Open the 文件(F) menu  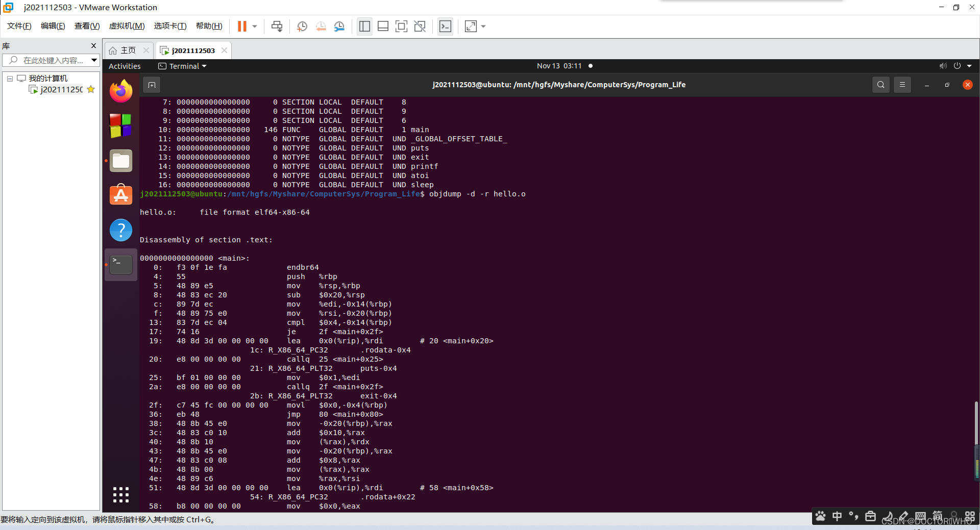pyautogui.click(x=19, y=26)
